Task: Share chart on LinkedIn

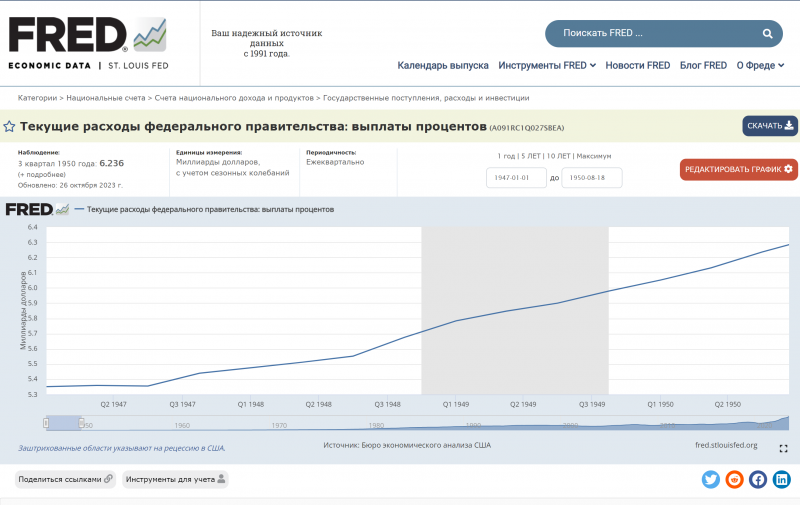Action: [781, 479]
